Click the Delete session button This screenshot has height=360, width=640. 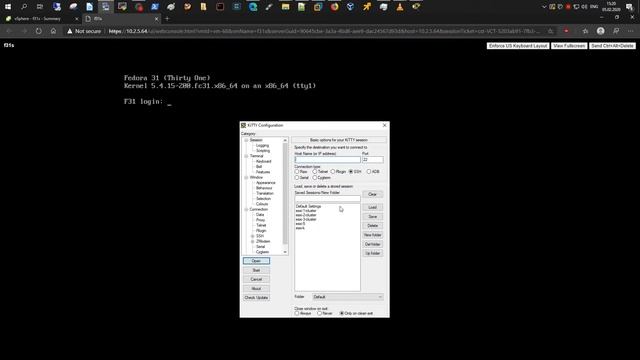click(x=373, y=226)
